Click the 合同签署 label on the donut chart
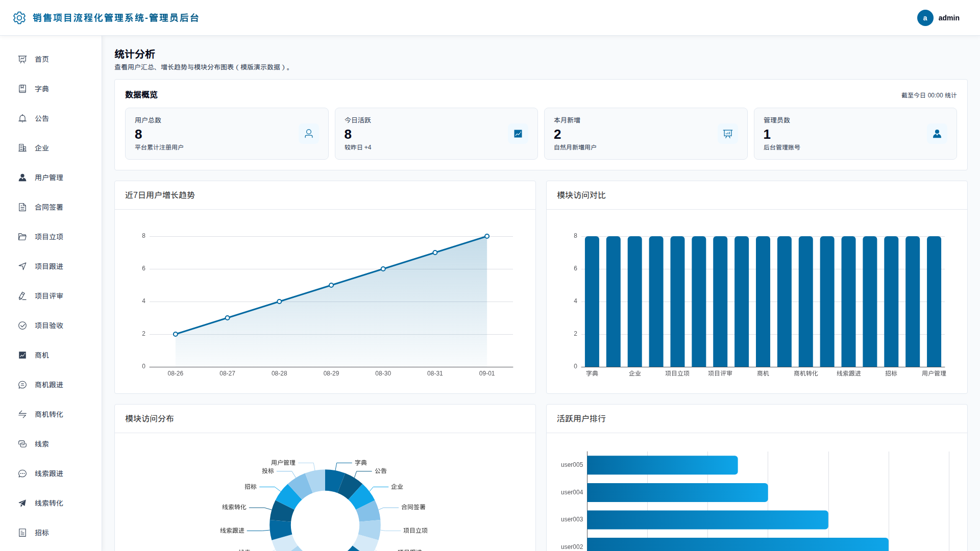980x551 pixels. tap(413, 507)
